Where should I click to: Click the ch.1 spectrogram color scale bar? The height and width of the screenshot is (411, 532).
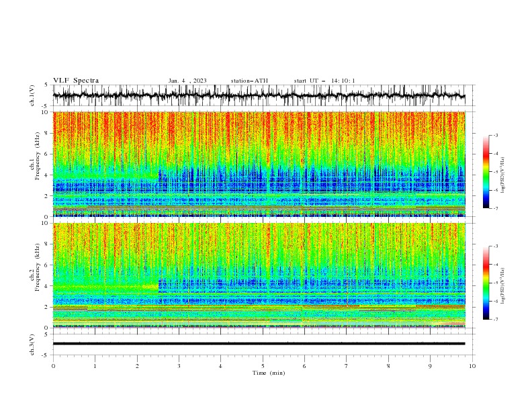click(x=486, y=172)
